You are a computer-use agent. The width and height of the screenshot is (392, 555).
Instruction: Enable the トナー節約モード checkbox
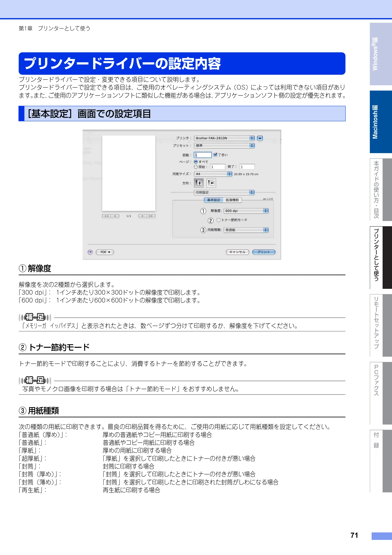coord(219,220)
